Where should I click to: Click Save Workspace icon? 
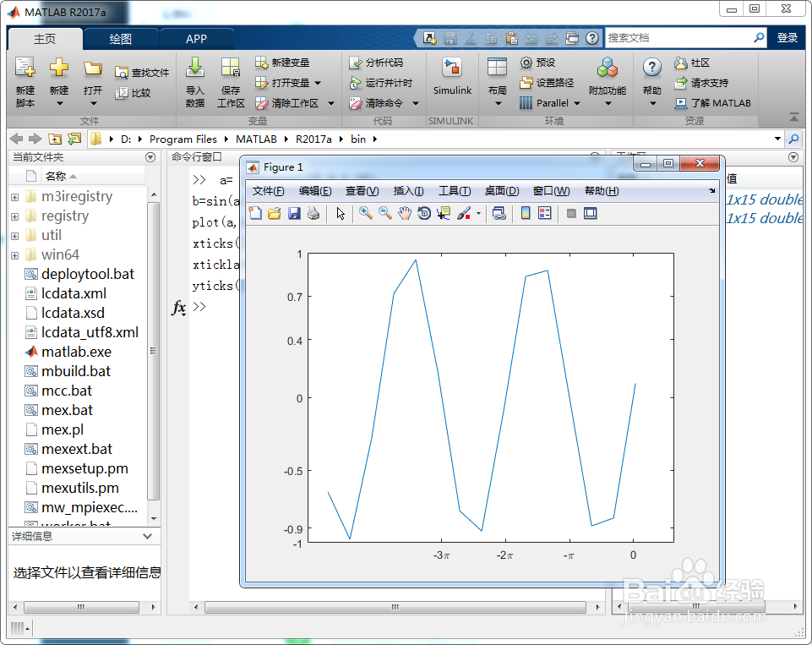click(x=231, y=68)
